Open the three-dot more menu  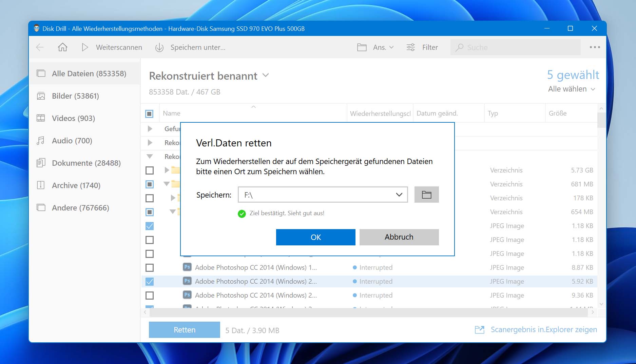(x=595, y=47)
